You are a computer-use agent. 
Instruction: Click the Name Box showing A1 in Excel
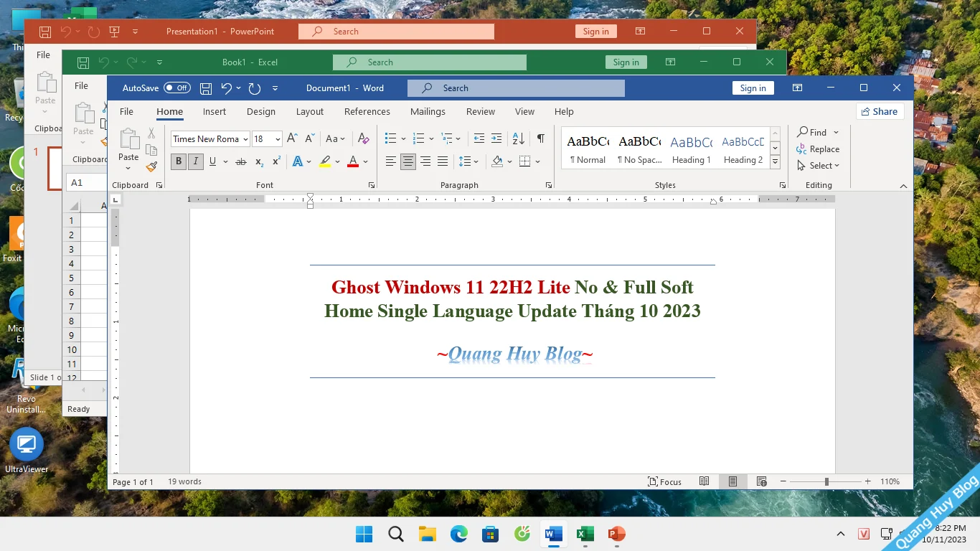coord(86,182)
